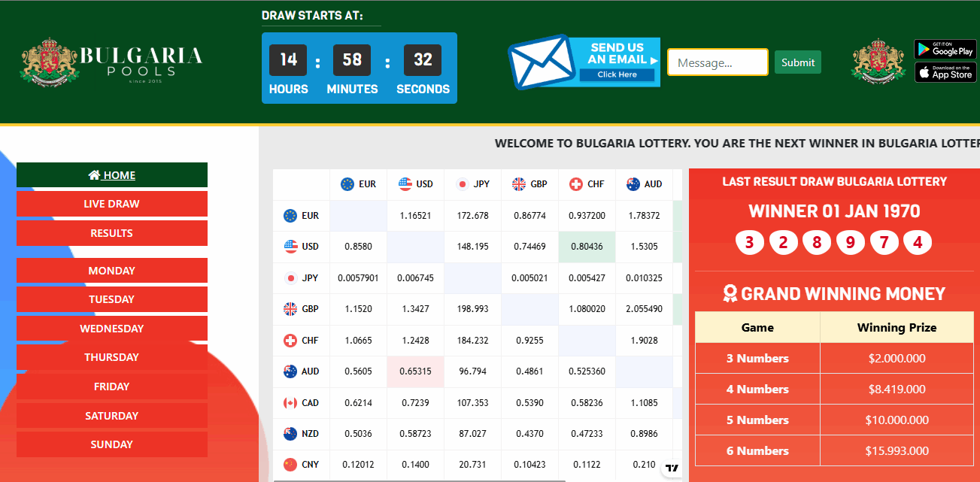The height and width of the screenshot is (482, 980).
Task: Click the USD row flag icon
Action: click(290, 247)
